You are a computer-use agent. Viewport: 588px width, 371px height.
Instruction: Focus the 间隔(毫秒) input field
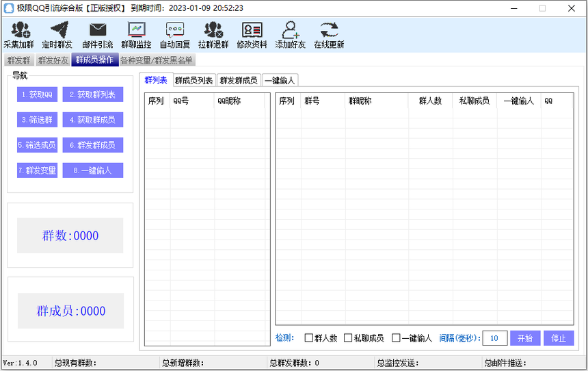[494, 338]
